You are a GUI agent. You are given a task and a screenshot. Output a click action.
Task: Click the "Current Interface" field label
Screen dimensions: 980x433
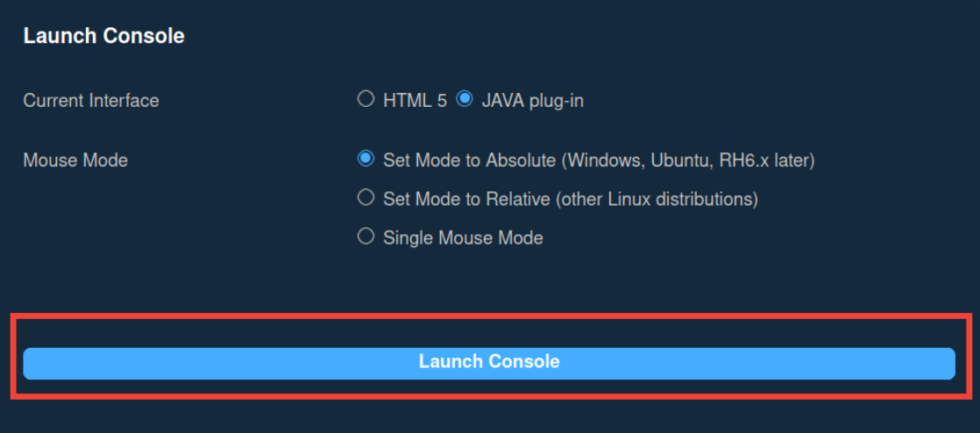tap(91, 101)
